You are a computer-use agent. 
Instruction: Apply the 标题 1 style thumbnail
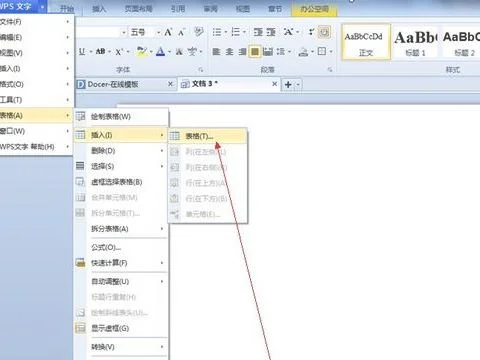point(415,42)
